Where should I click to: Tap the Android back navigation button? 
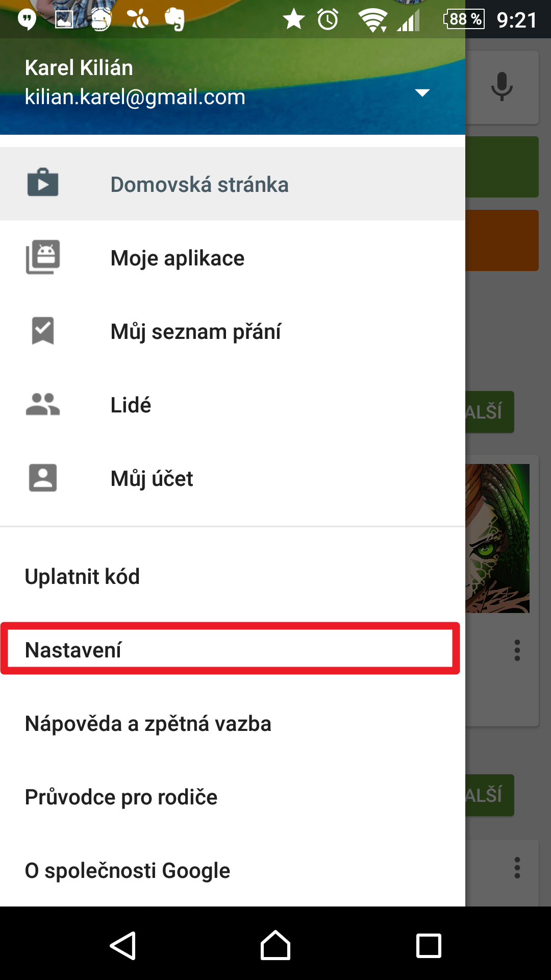[x=123, y=945]
